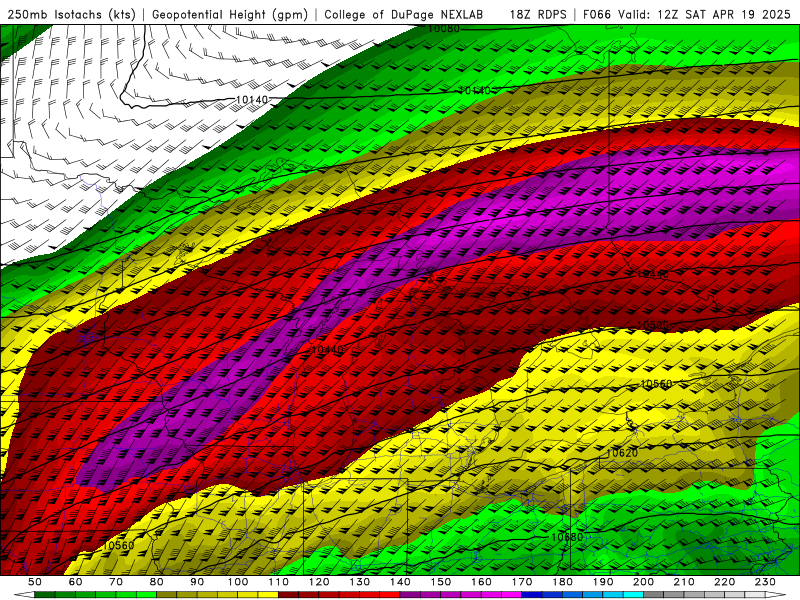Screen dimensions: 800x600
Task: Click the 180 knot scale value
Action: [x=563, y=582]
